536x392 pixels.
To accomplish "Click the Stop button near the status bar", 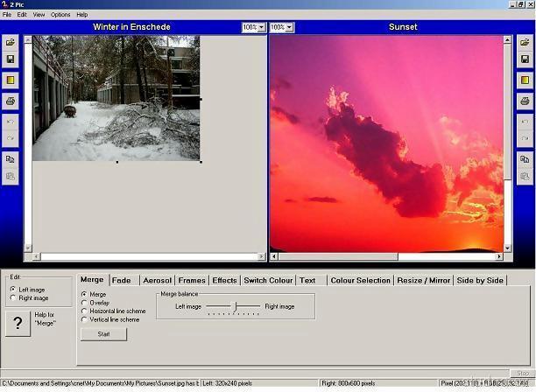I will tap(523, 374).
